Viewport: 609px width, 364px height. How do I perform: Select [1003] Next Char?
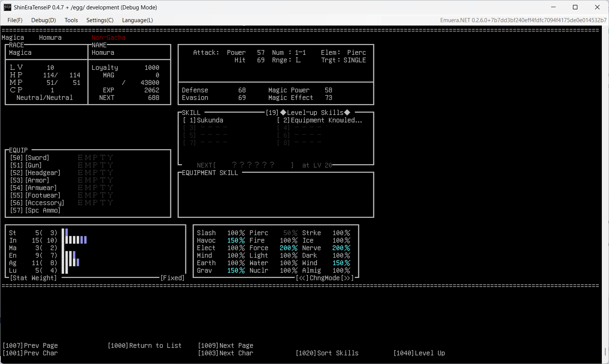coord(226,353)
